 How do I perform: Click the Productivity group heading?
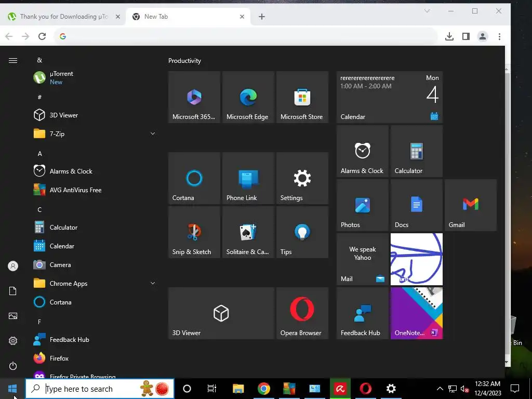click(x=184, y=61)
